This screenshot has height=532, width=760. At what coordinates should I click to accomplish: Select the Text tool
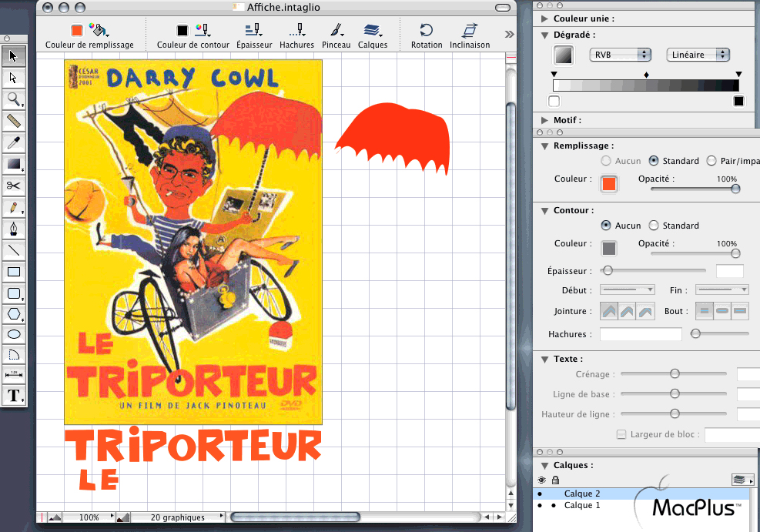click(14, 396)
